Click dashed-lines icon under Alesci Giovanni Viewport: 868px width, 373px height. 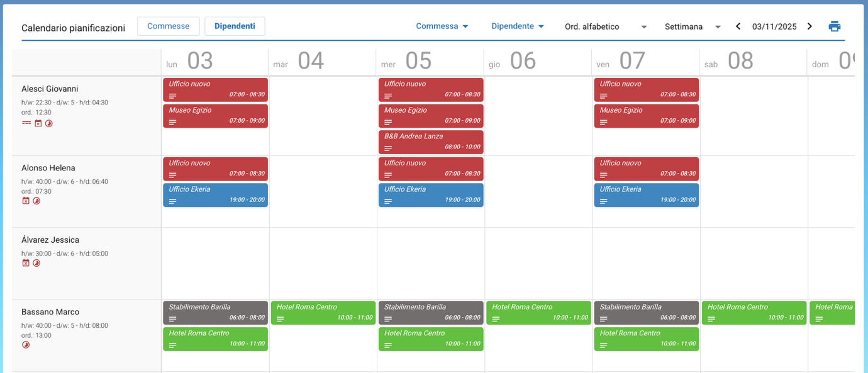[26, 123]
